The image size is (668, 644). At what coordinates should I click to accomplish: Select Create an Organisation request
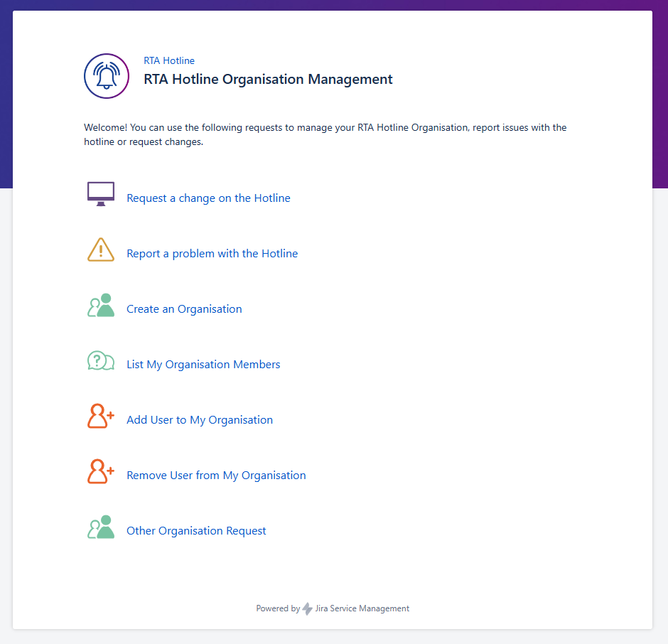184,309
